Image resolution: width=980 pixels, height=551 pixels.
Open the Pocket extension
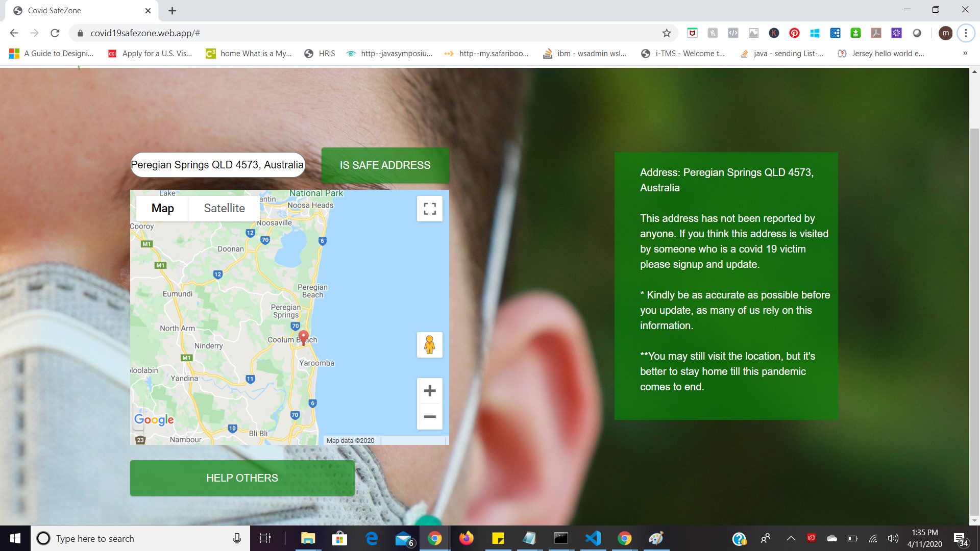[692, 33]
